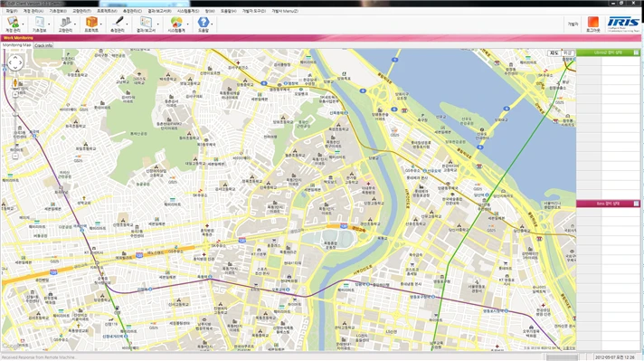The width and height of the screenshot is (644, 361).
Task: Open the 교량관리 menu bar item
Action: click(81, 11)
